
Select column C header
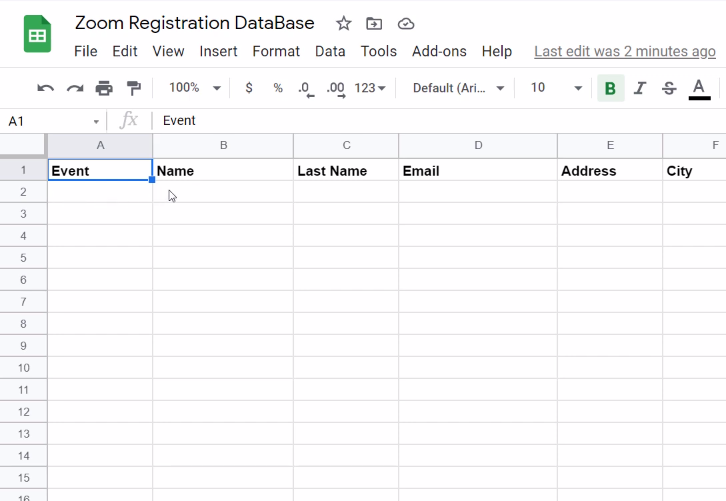[346, 145]
